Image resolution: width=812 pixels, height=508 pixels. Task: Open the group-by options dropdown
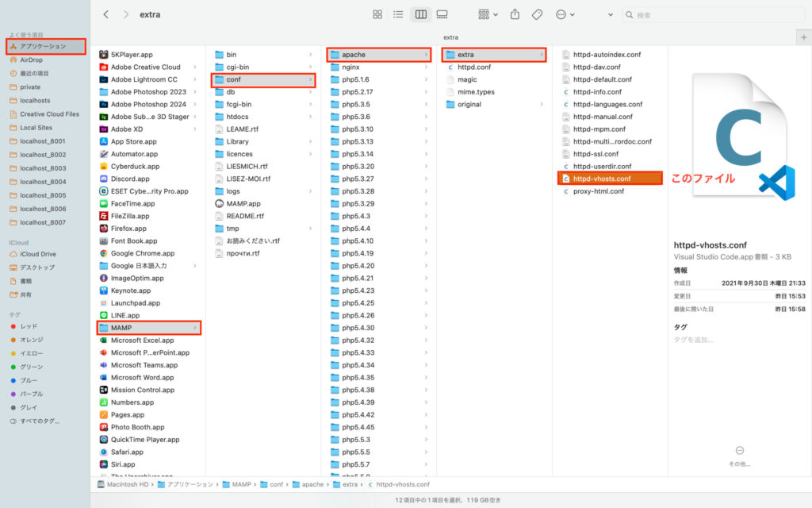point(488,14)
